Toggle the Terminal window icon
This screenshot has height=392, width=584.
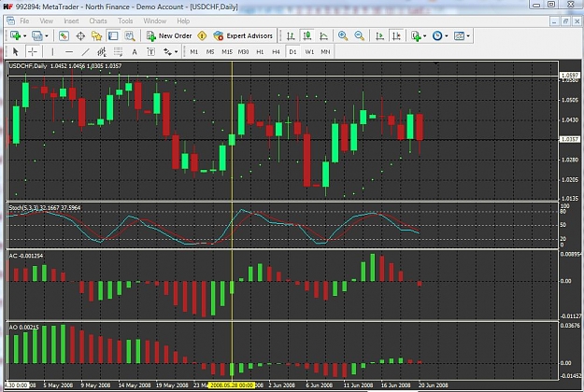pyautogui.click(x=113, y=36)
